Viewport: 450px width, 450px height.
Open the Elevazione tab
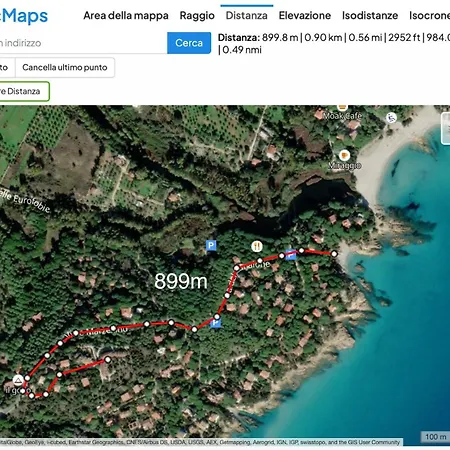pyautogui.click(x=305, y=16)
